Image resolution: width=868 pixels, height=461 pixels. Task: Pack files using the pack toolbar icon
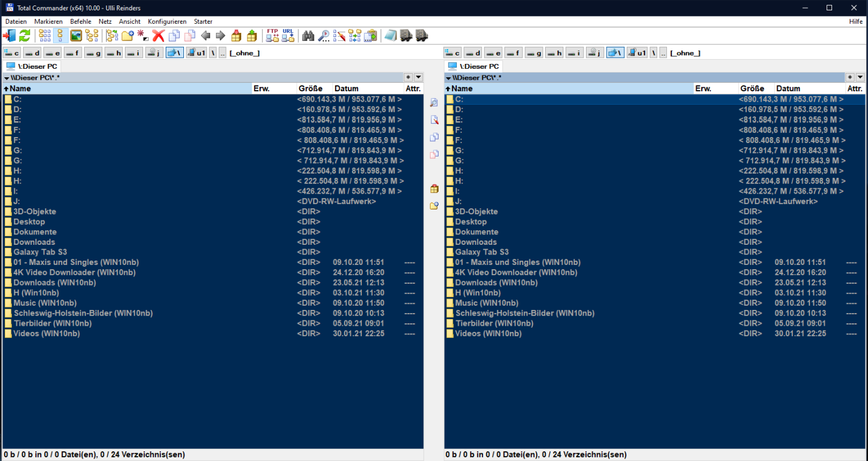[x=236, y=36]
